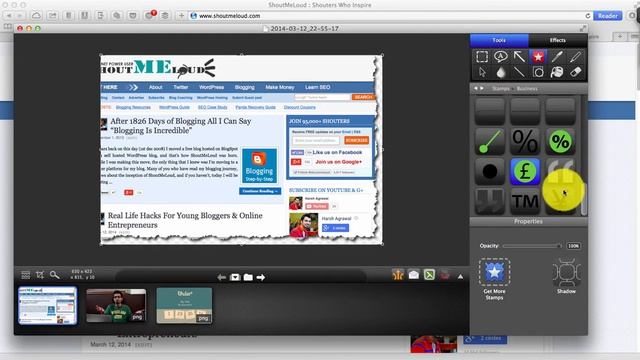The image size is (640, 360).
Task: Click Safari back navigation arrow
Action: pos(9,16)
